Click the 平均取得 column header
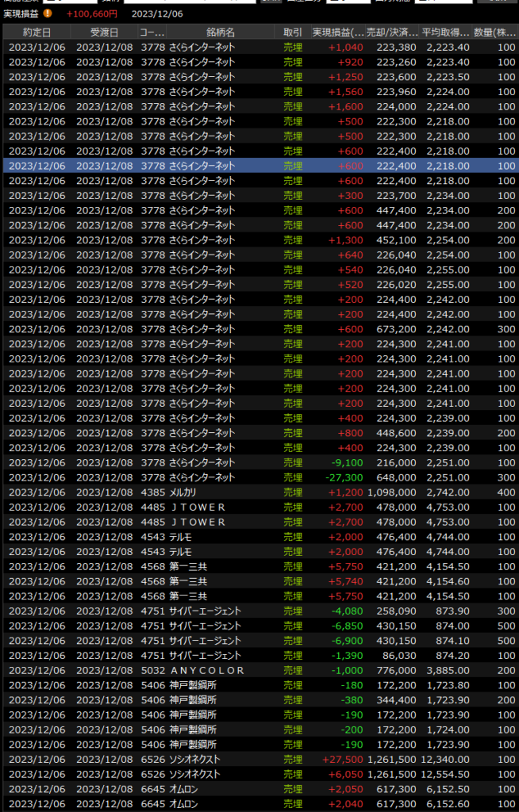The image size is (519, 812). pyautogui.click(x=447, y=32)
